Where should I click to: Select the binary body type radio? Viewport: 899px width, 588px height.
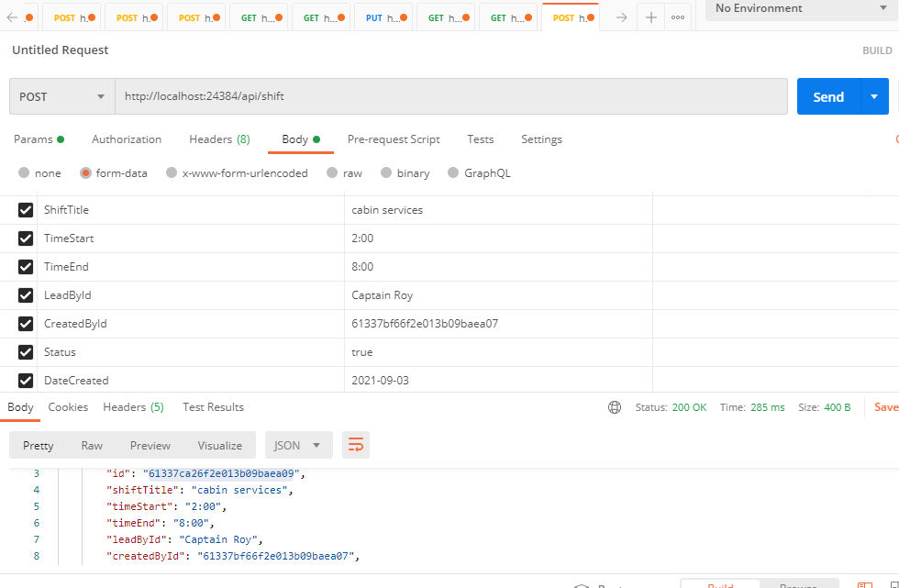point(386,172)
